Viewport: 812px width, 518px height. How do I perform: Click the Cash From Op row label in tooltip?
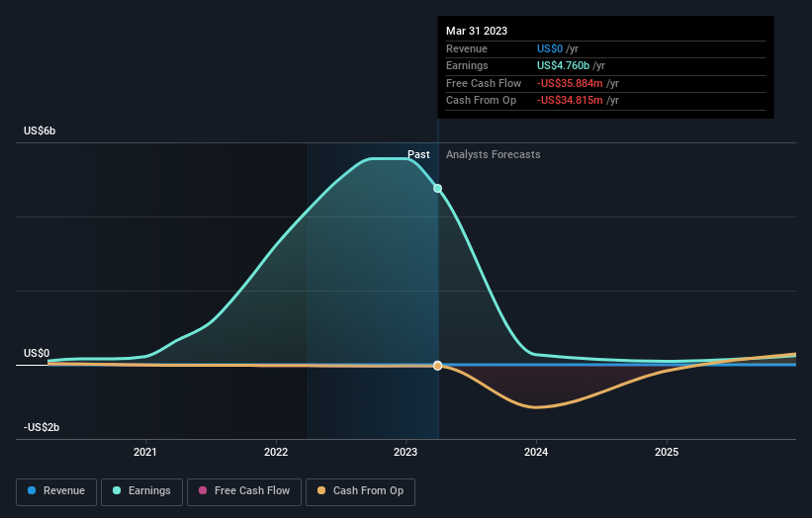(481, 101)
